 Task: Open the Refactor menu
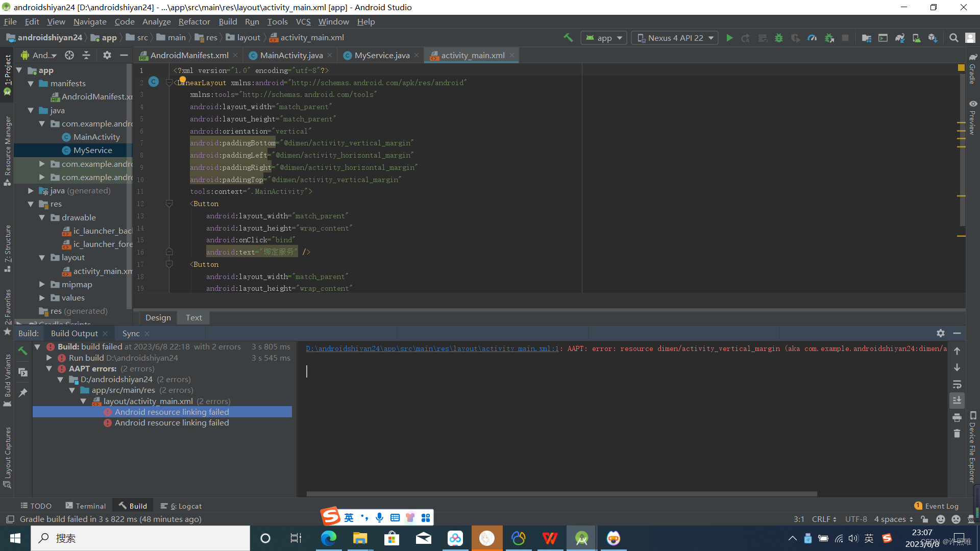click(x=194, y=21)
